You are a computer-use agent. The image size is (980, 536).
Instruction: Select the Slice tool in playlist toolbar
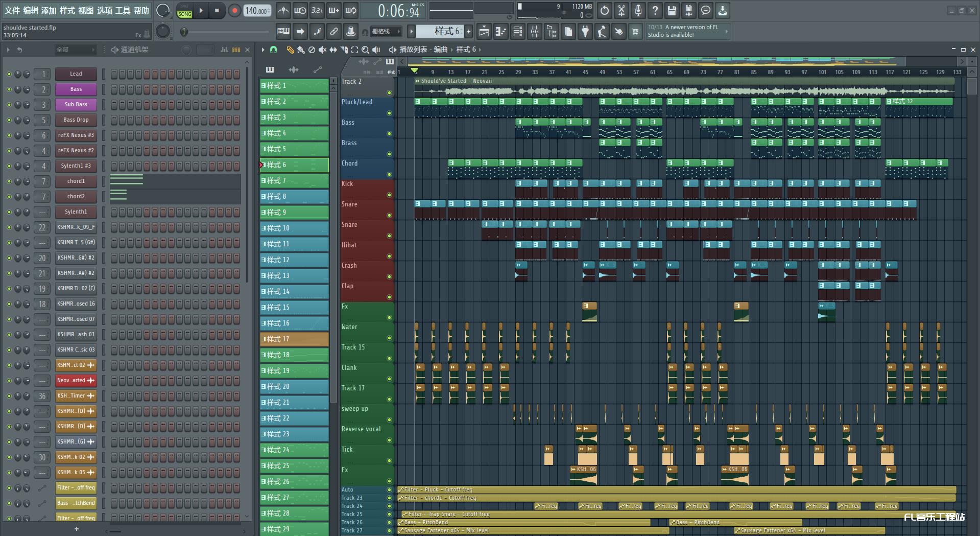click(344, 50)
